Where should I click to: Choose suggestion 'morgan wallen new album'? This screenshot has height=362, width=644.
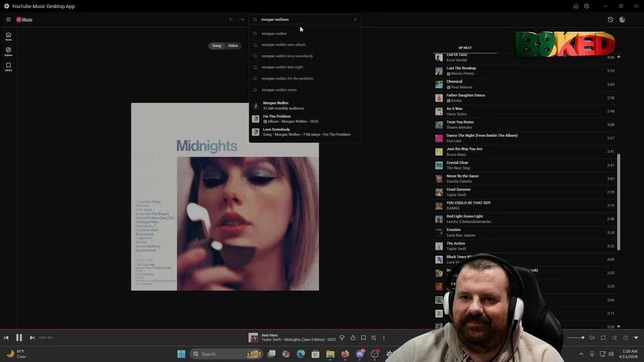305,45
